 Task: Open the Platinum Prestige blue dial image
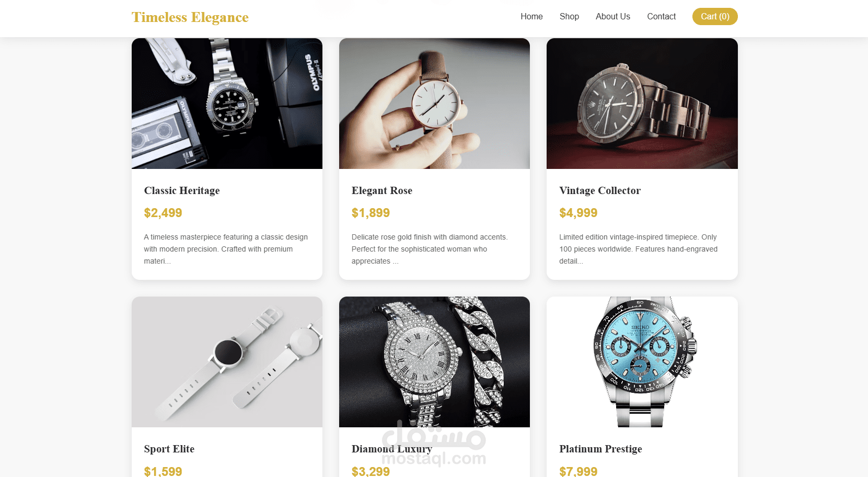coord(642,362)
